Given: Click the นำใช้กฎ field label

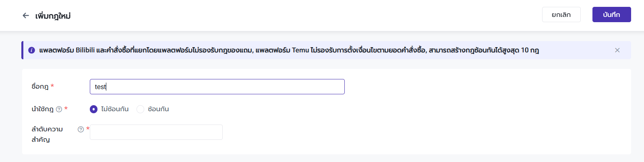Looking at the screenshot, I should click(42, 109).
